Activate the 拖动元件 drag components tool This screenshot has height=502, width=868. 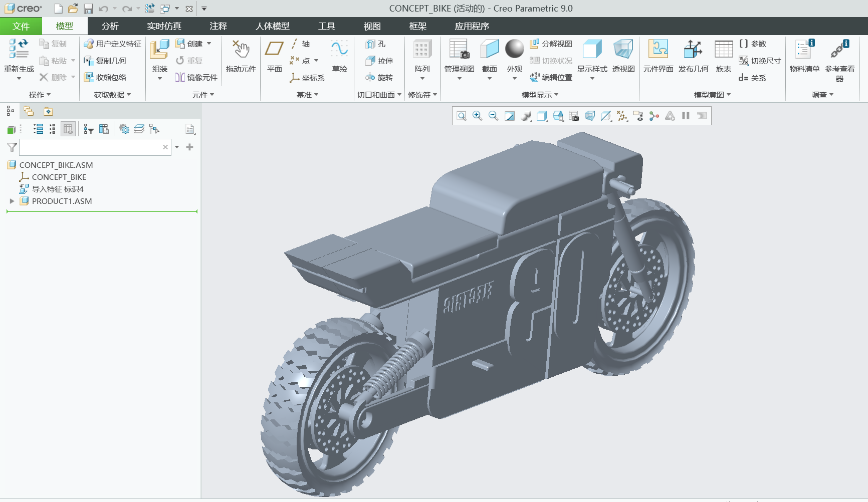241,56
